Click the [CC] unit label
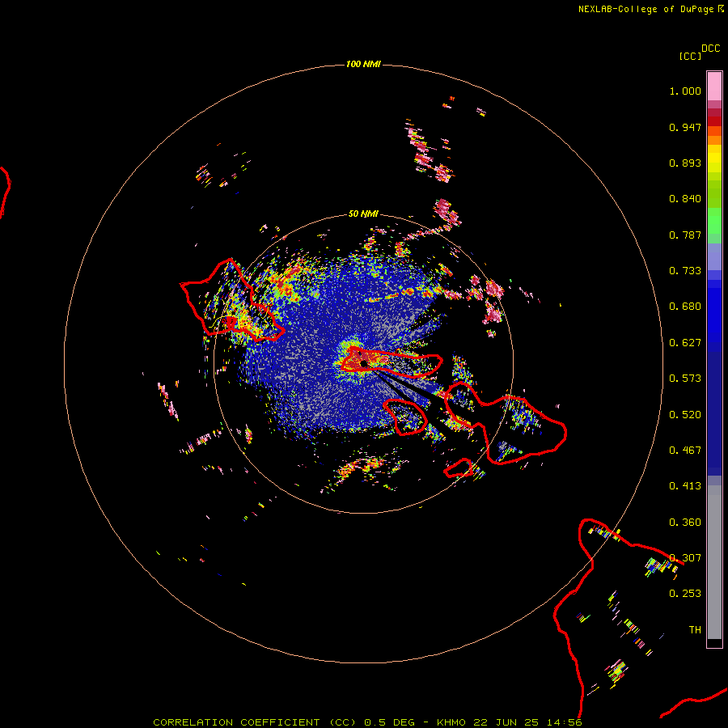The image size is (728, 728). [x=690, y=56]
